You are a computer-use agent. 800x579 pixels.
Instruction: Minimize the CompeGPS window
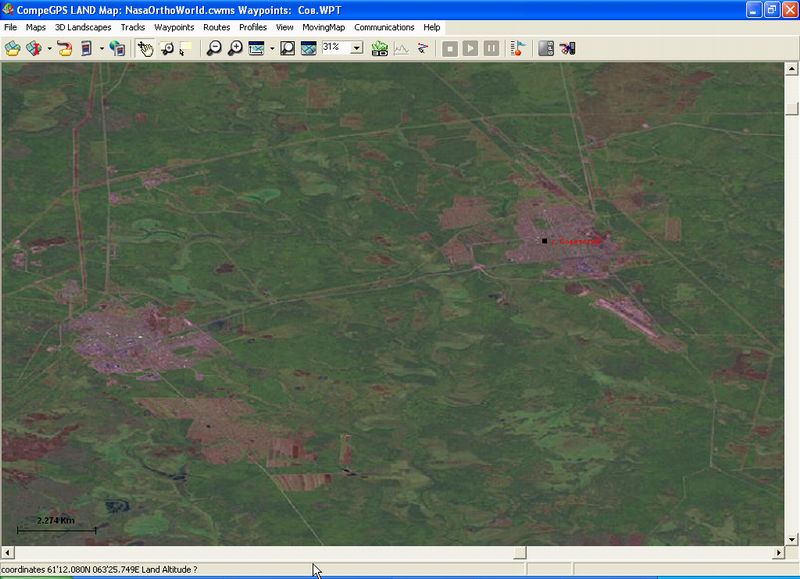tap(754, 10)
